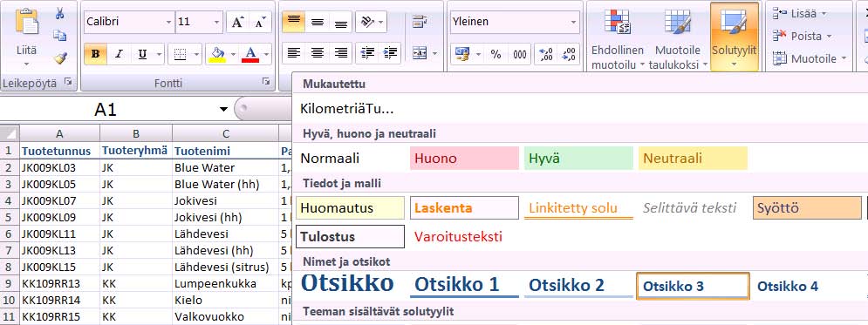Toggle Italic formatting
868x325 pixels.
coord(119,54)
